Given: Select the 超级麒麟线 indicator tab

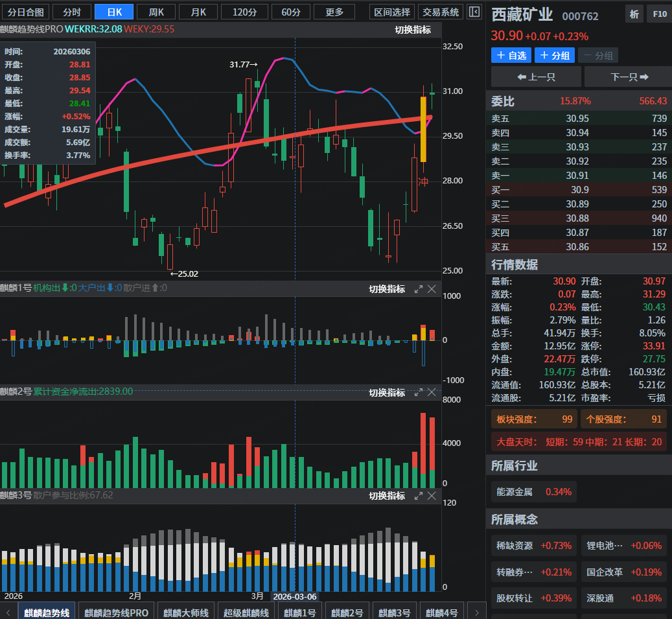Looking at the screenshot, I should tap(246, 612).
